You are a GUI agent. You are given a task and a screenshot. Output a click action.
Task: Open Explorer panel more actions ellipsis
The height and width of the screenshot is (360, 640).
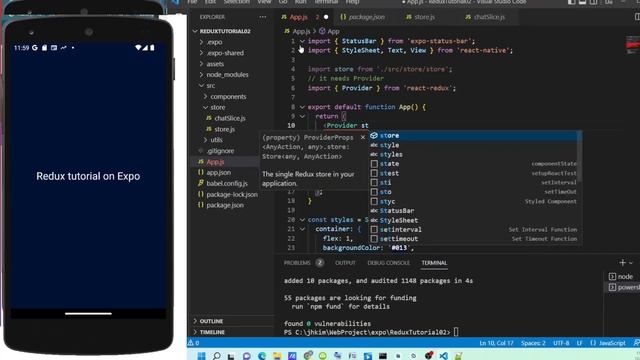click(x=262, y=17)
